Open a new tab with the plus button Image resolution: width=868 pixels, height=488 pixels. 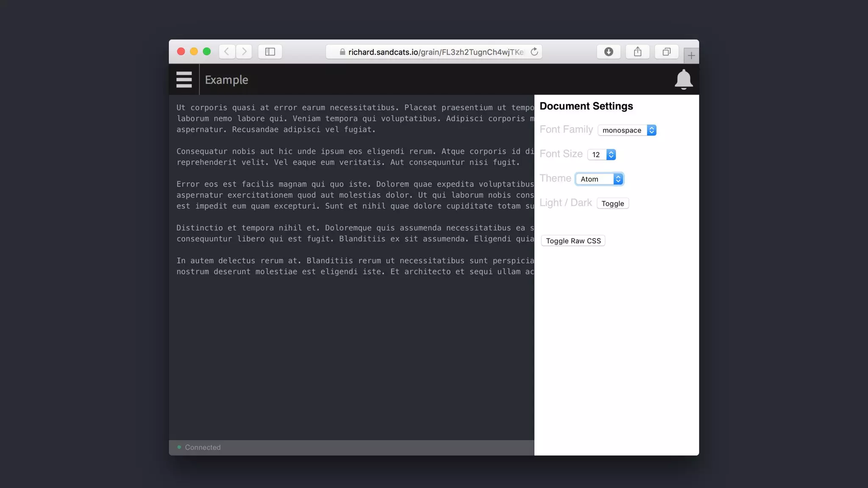[691, 55]
